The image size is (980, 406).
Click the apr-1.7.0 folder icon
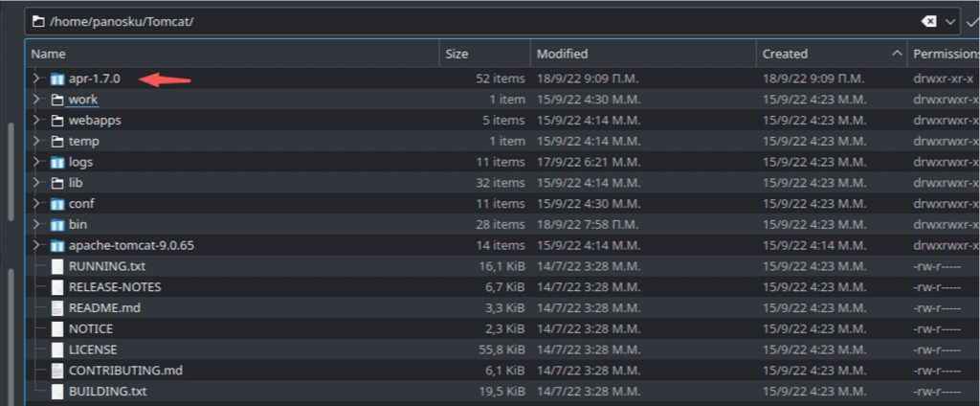57,79
